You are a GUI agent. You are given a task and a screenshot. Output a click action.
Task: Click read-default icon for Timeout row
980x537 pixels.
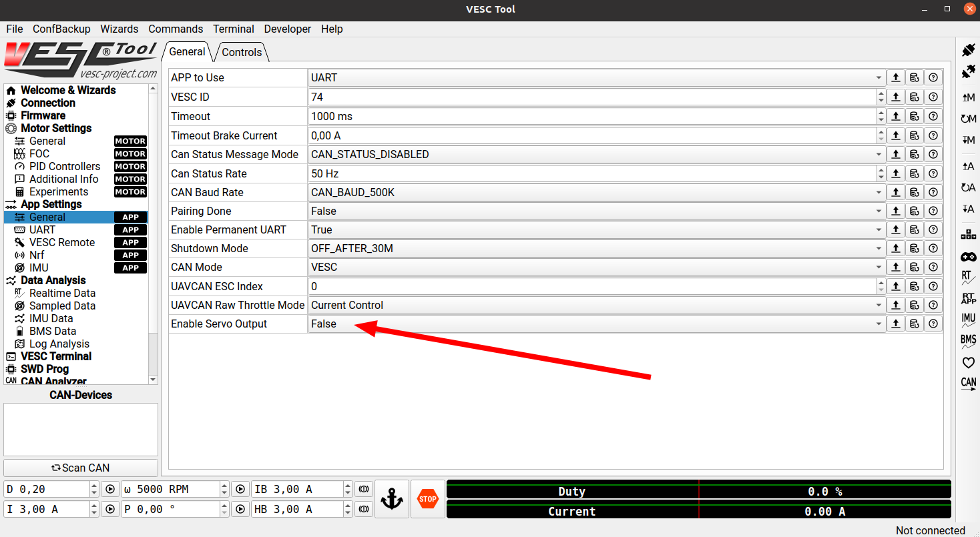coord(914,116)
